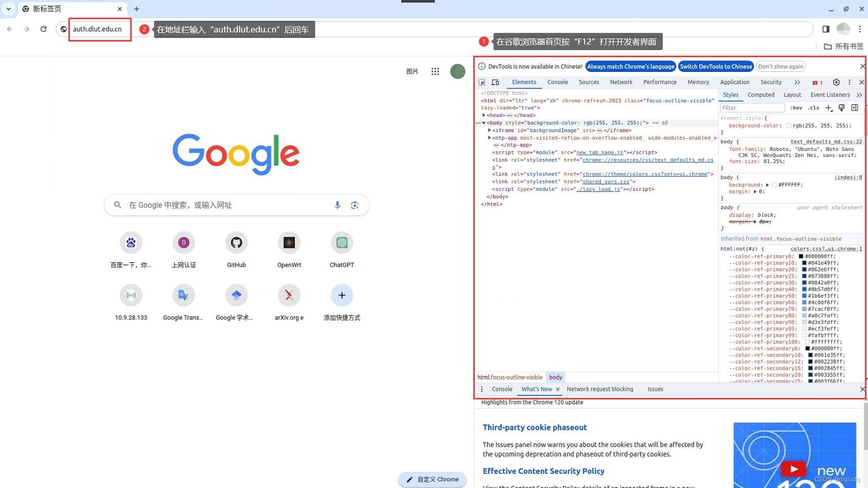This screenshot has height=488, width=868.
Task: Click the 图片 images link
Action: pos(412,71)
